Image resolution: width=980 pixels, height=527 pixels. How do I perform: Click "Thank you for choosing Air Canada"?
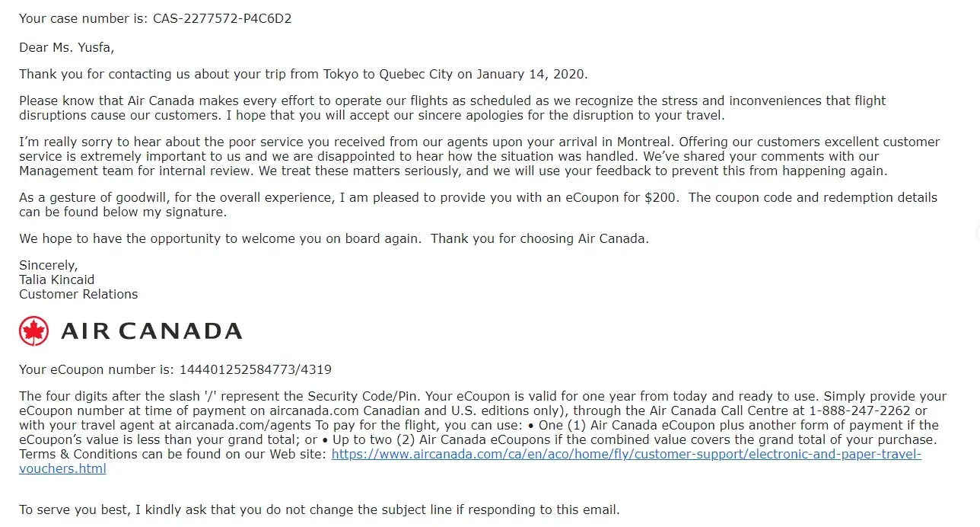click(539, 238)
